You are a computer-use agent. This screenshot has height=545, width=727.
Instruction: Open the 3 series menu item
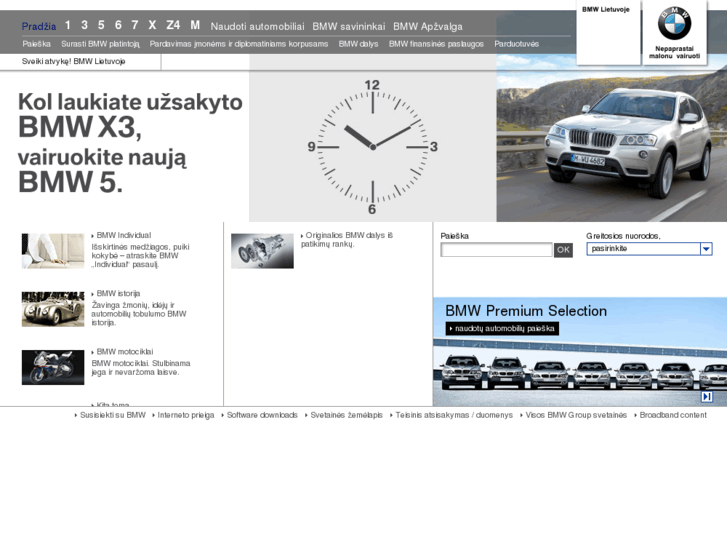pos(84,25)
